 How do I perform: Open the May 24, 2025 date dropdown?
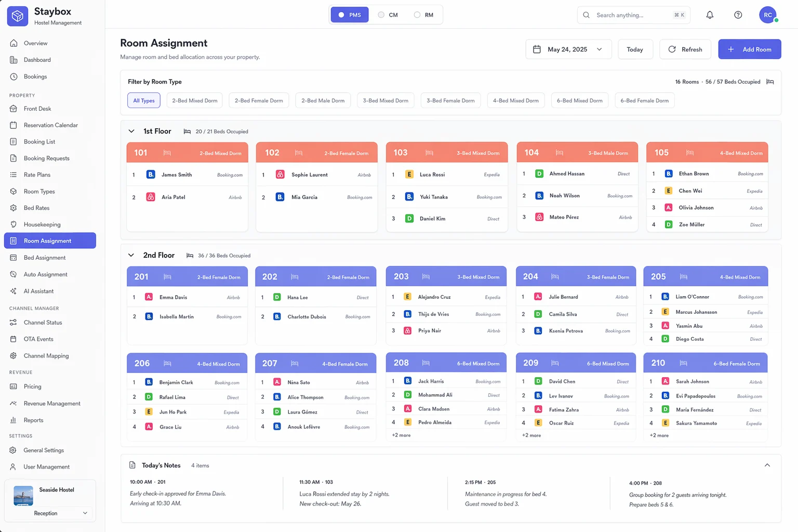[568, 49]
